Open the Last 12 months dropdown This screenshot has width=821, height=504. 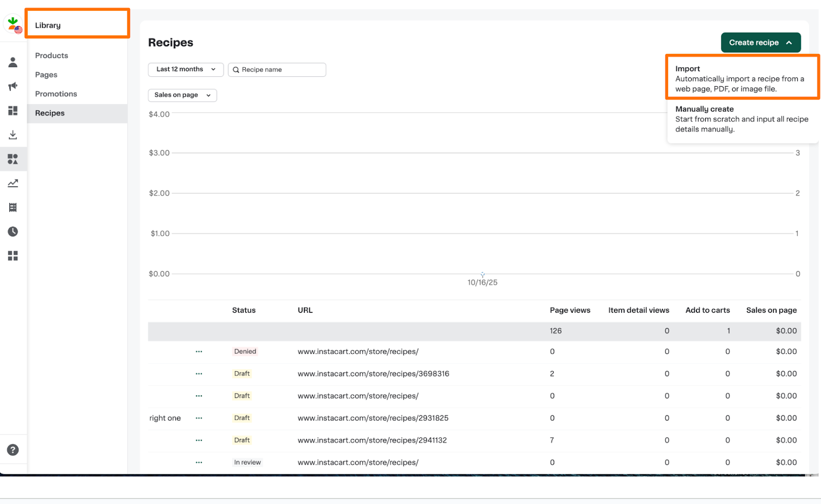185,69
